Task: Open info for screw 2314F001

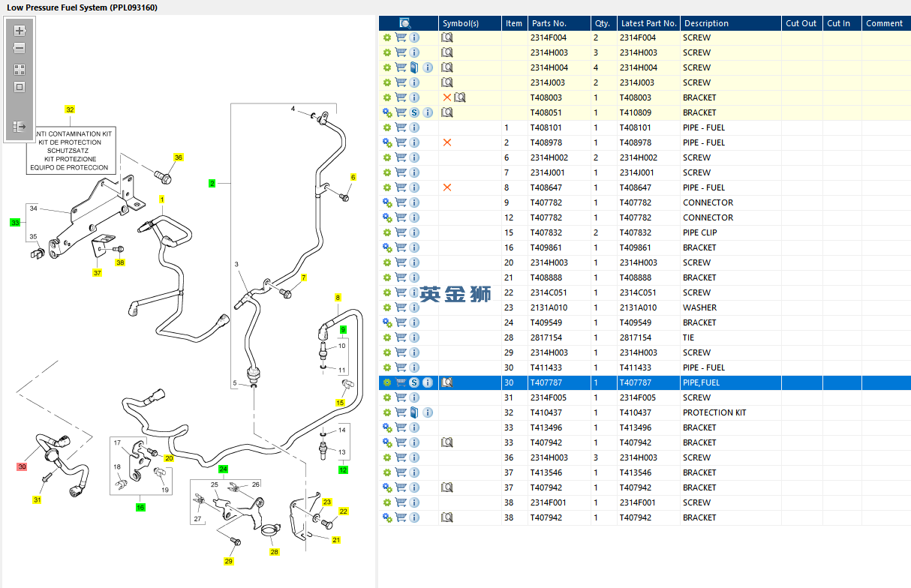Action: (x=414, y=502)
